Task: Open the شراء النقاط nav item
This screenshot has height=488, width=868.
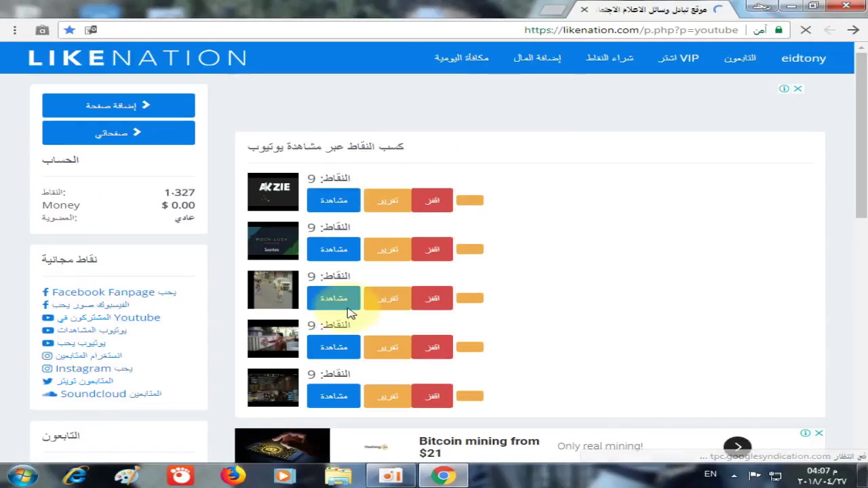Action: pos(610,58)
